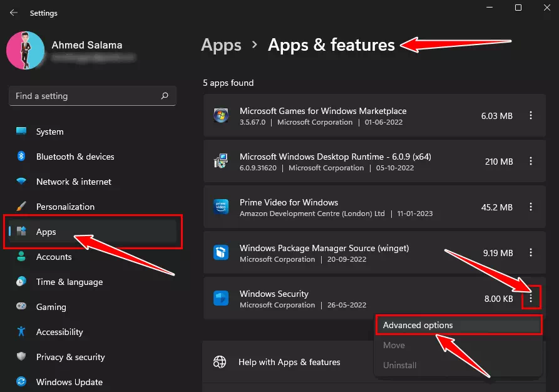Image resolution: width=559 pixels, height=392 pixels.
Task: Click the 5 apps found text
Action: coord(228,83)
